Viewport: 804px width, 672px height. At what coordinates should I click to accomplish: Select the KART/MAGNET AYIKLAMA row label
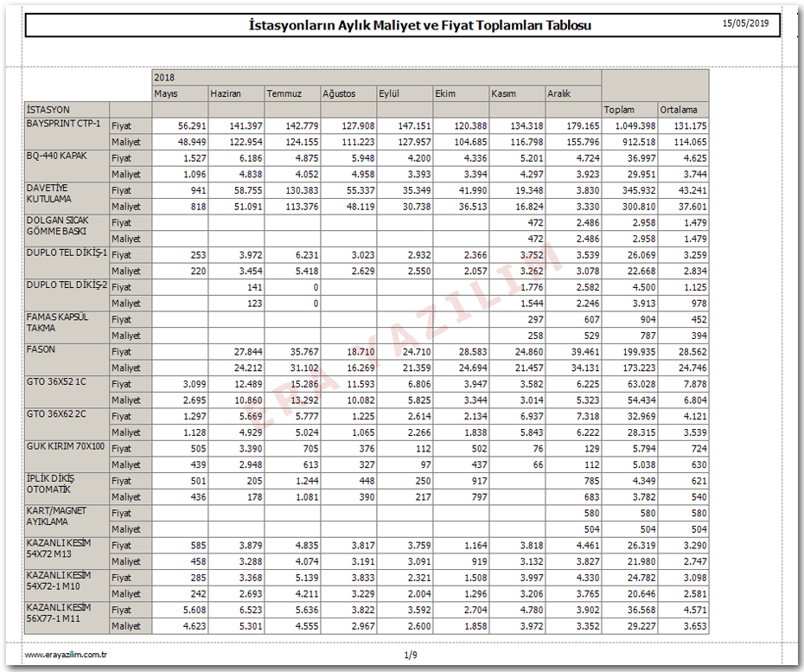(57, 516)
